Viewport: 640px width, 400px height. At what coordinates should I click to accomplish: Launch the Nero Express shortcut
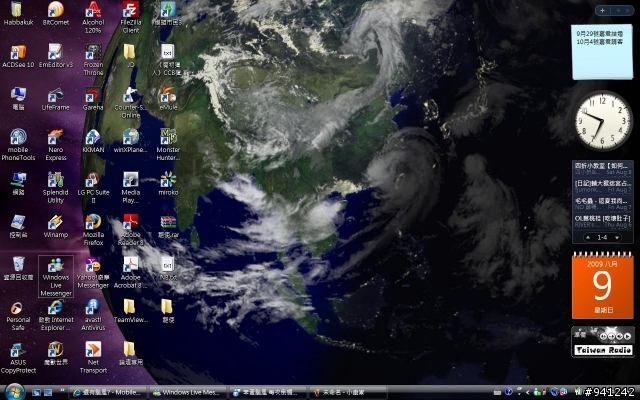click(56, 145)
